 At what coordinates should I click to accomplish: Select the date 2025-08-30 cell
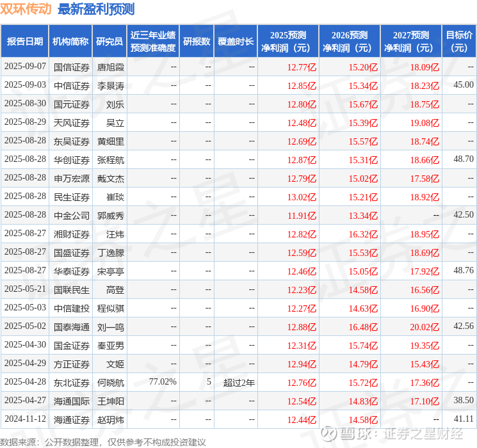(25, 104)
